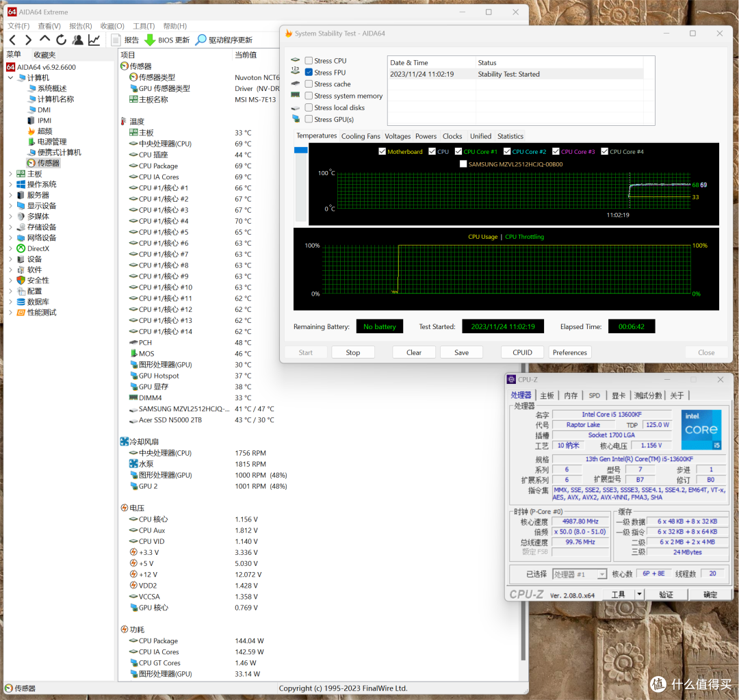Select 系统概述 system summary tree item
739x700 pixels.
click(52, 89)
